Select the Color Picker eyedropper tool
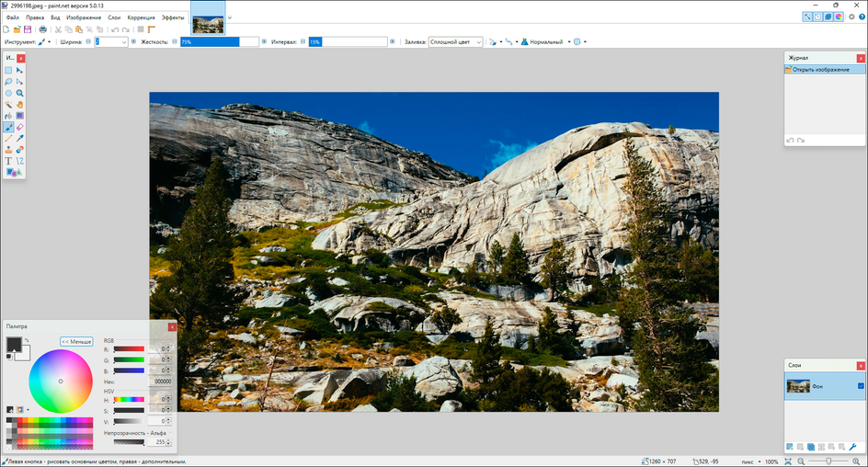Image resolution: width=868 pixels, height=467 pixels. [20, 138]
